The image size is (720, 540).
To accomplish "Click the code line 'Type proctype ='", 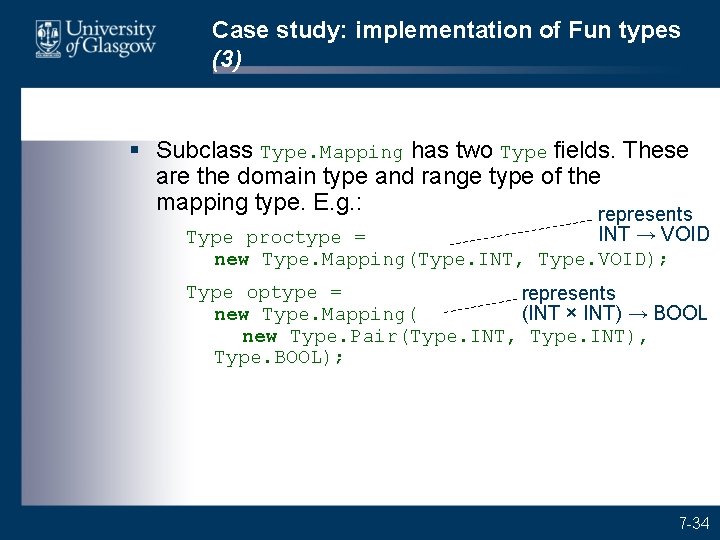I will 276,238.
